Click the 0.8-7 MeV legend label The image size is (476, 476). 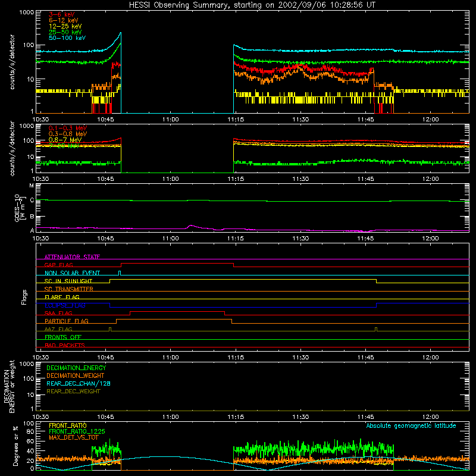coord(65,140)
